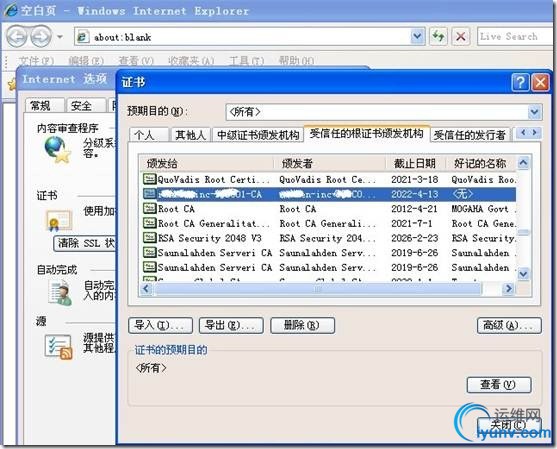Click certificate icon of QuoVadis Root row
This screenshot has height=449, width=557.
tap(150, 179)
